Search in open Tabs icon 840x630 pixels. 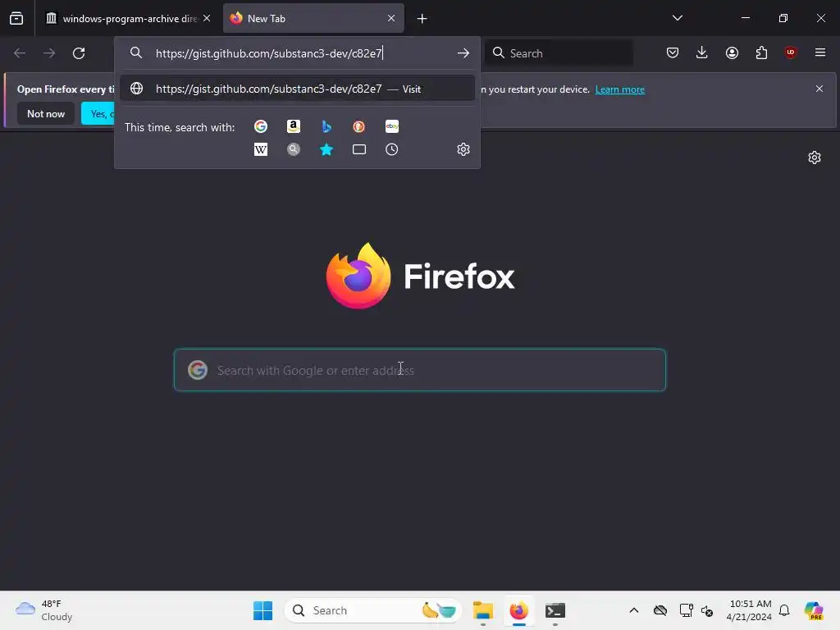click(359, 149)
